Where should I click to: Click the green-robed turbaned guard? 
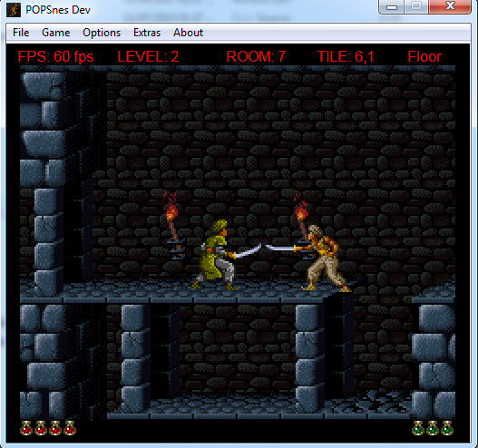point(215,255)
